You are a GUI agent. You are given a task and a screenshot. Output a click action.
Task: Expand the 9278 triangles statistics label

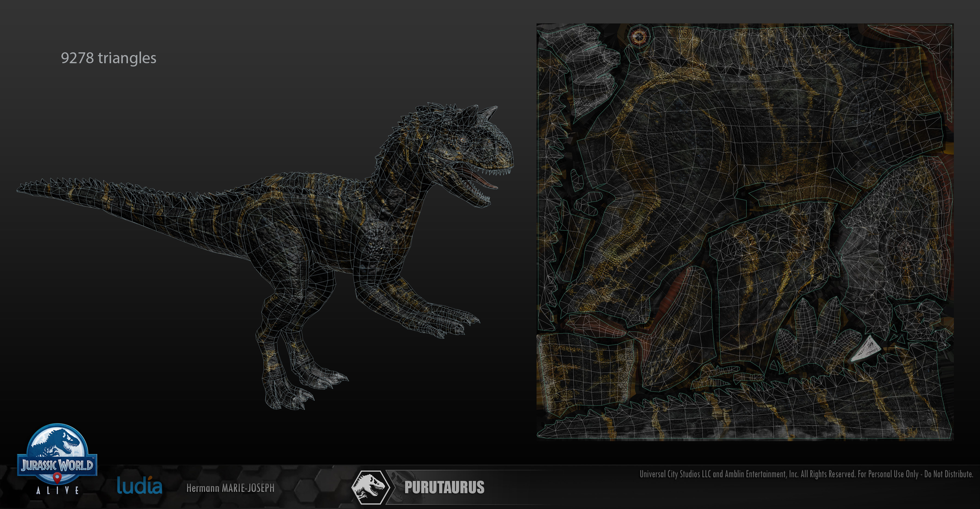coord(108,58)
